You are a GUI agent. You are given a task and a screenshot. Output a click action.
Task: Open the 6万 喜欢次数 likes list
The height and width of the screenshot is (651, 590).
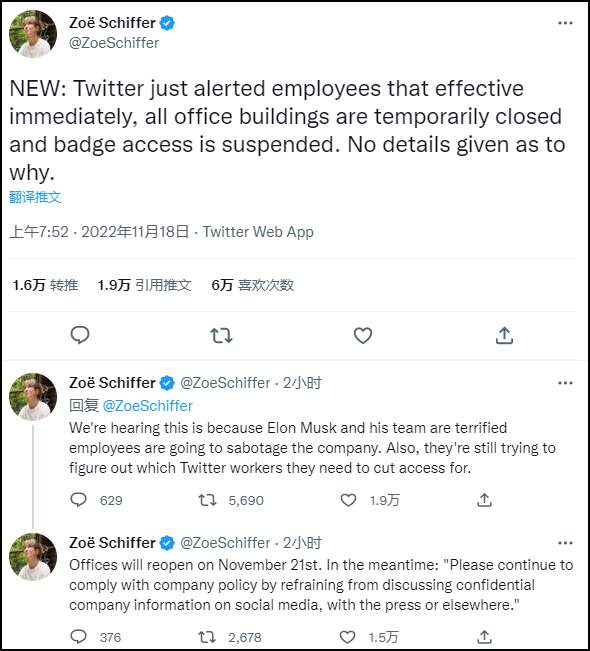tap(253, 285)
